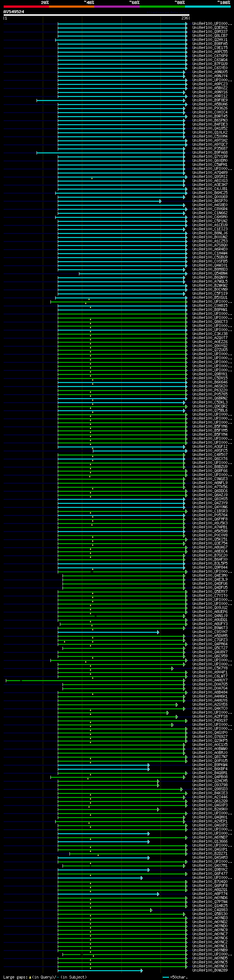Open UniRef100_C5WPH1 hit
234x980 pixels.
[210, 165]
